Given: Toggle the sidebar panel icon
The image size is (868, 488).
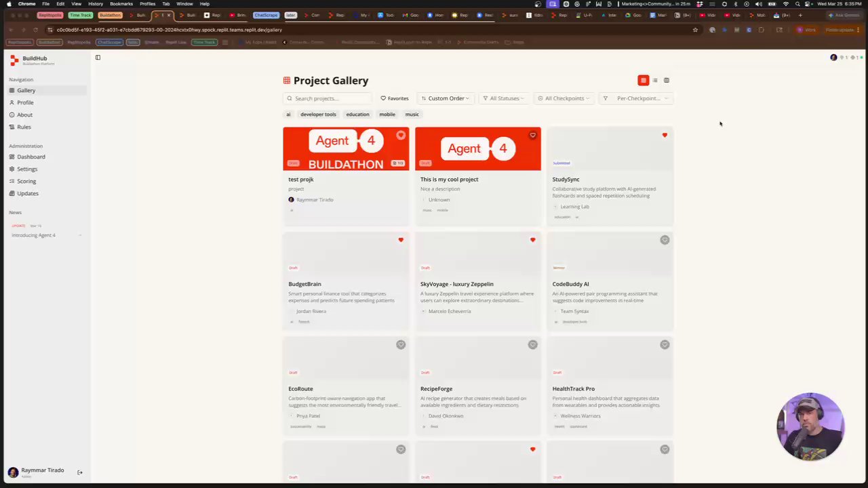Looking at the screenshot, I should pos(98,58).
